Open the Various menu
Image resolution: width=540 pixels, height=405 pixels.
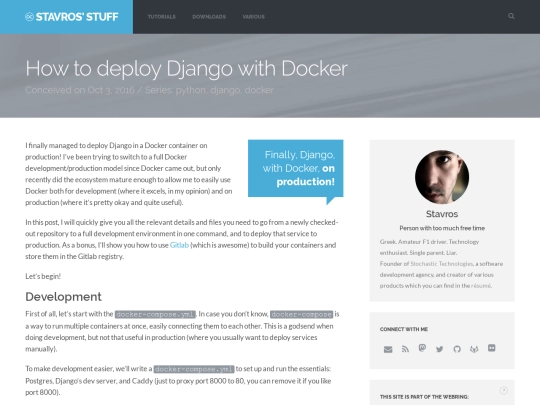tap(253, 17)
